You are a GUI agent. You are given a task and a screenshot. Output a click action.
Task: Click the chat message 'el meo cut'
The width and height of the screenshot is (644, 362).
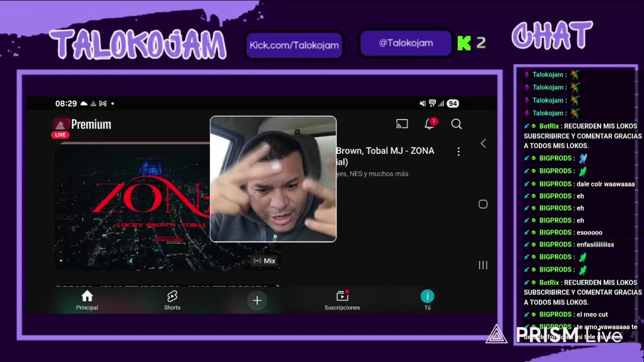[x=592, y=314]
